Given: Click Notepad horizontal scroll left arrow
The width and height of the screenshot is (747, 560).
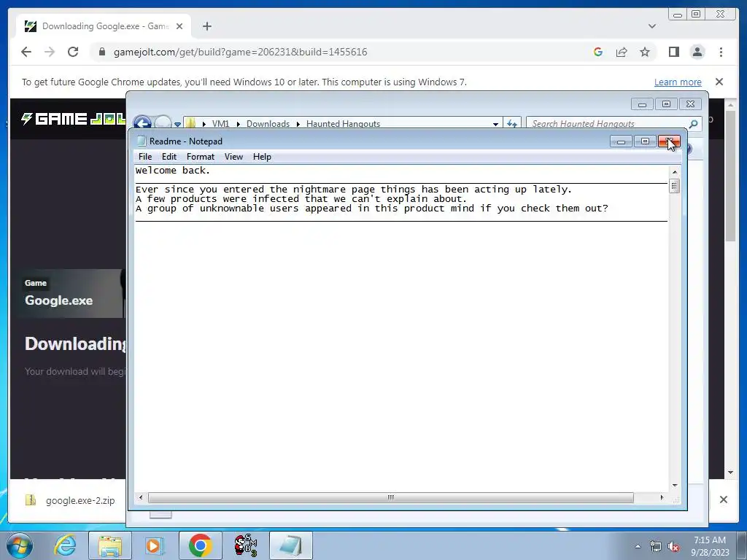Looking at the screenshot, I should (141, 497).
